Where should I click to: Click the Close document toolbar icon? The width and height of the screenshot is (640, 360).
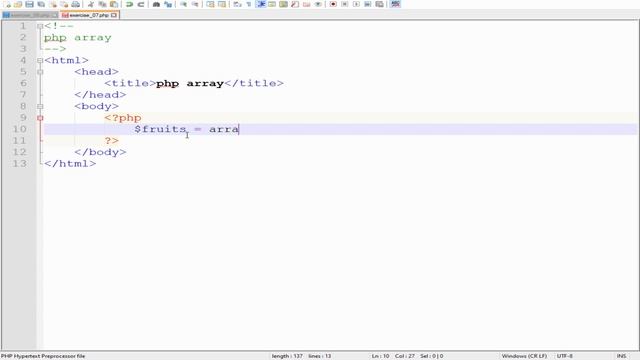click(x=53, y=4)
